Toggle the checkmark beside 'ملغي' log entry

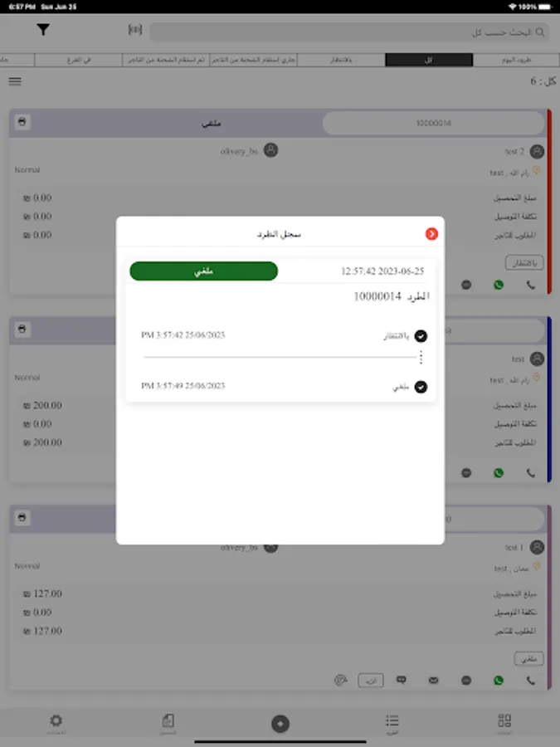tap(421, 387)
